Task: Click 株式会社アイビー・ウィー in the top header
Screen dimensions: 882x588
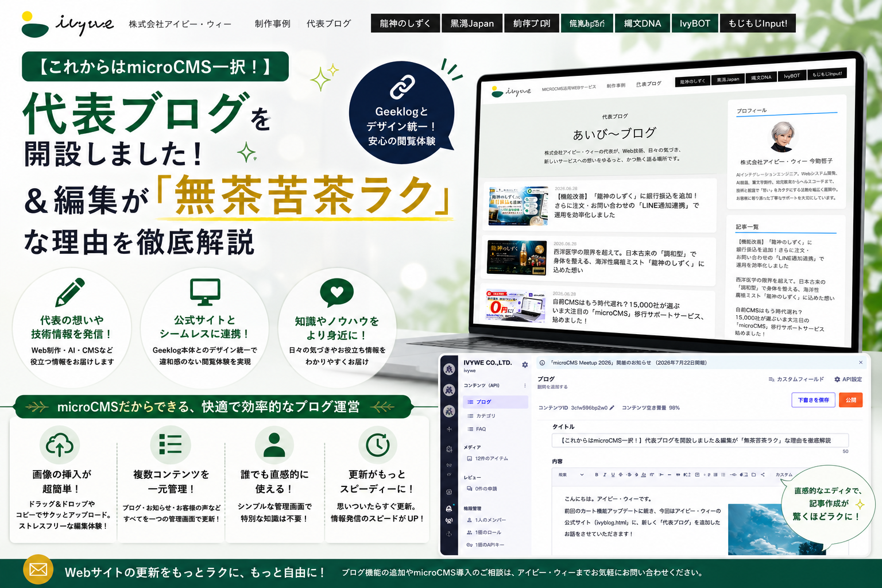Action: pos(180,24)
